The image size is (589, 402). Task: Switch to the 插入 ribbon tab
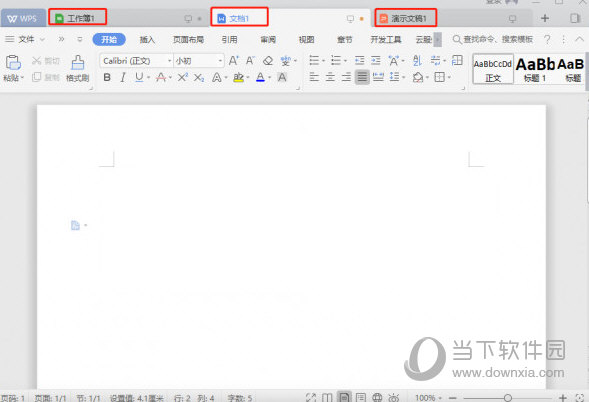147,39
